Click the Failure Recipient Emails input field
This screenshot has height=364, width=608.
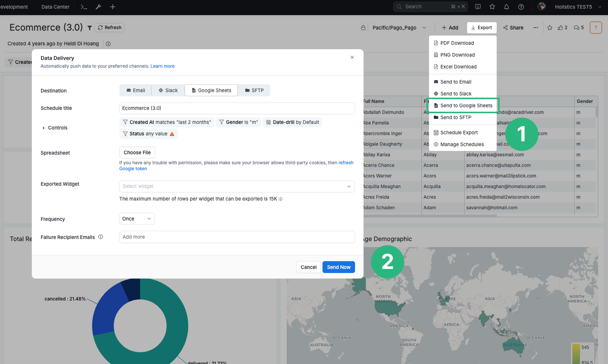[x=237, y=237]
